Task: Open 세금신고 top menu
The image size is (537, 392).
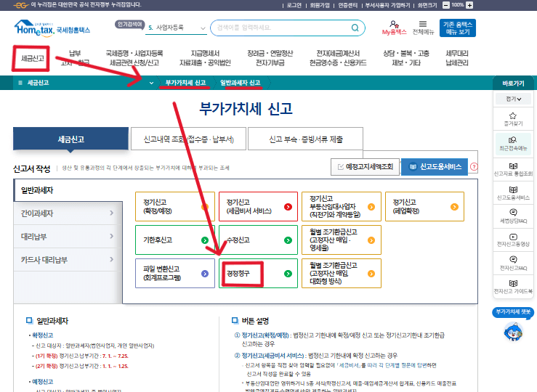Action: click(33, 58)
